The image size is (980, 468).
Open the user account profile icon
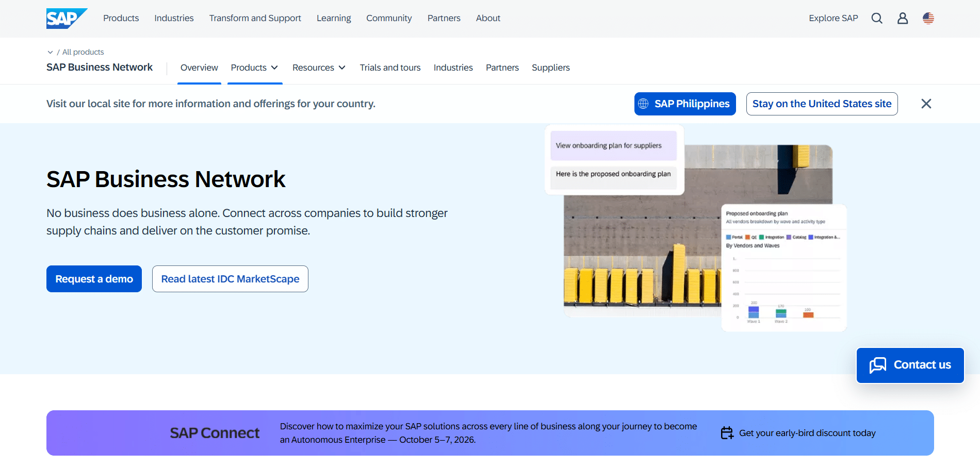[x=903, y=19]
